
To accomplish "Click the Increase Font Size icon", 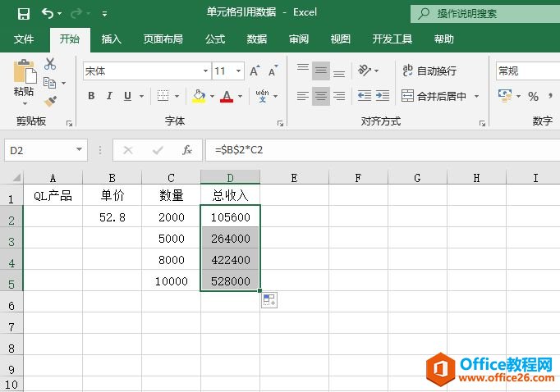I will (x=255, y=71).
